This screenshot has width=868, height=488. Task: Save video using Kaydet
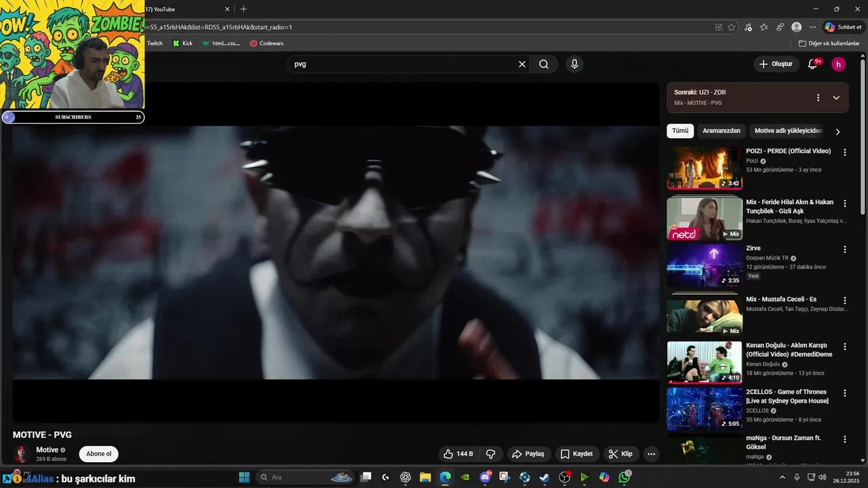(576, 454)
